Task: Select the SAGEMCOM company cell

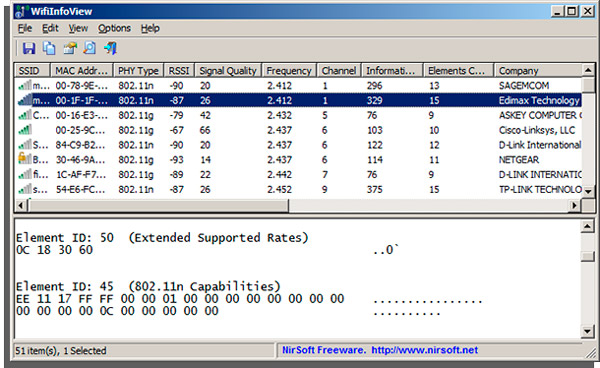Action: coord(523,85)
